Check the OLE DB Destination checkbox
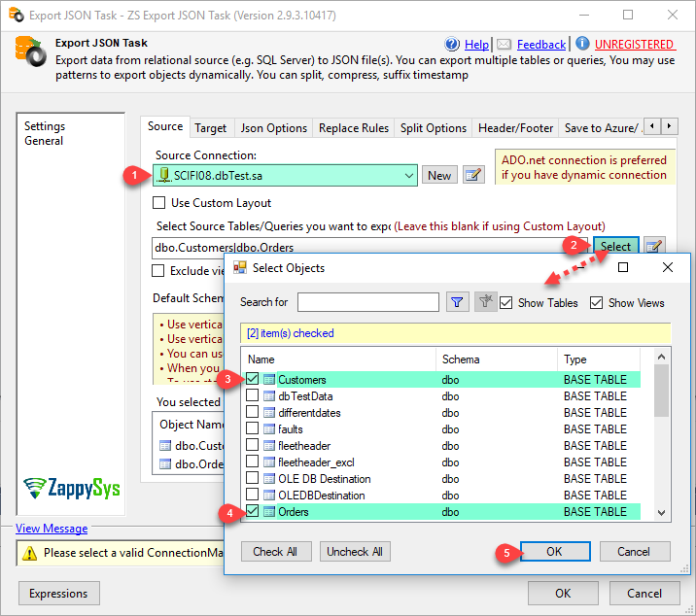This screenshot has height=616, width=696. point(252,477)
